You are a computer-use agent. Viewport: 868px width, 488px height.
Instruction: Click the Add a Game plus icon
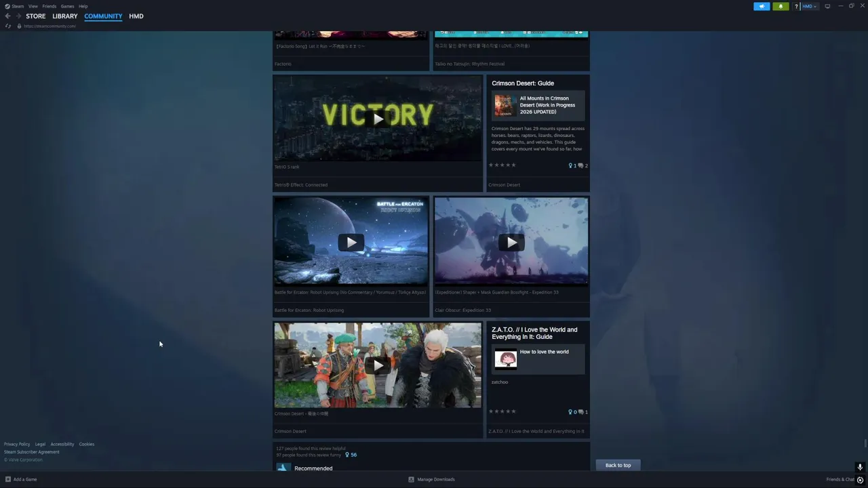coord(8,479)
